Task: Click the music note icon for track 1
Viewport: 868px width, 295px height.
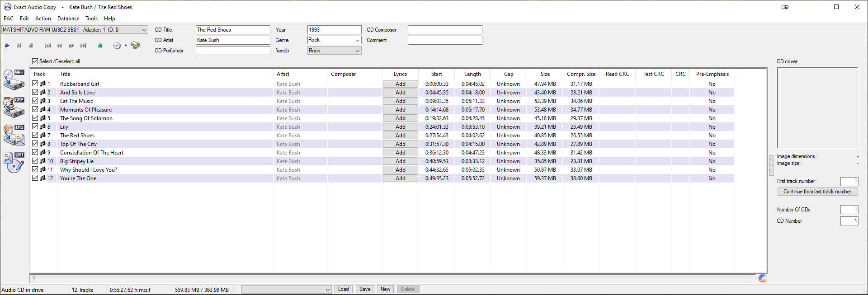Action: tap(43, 84)
